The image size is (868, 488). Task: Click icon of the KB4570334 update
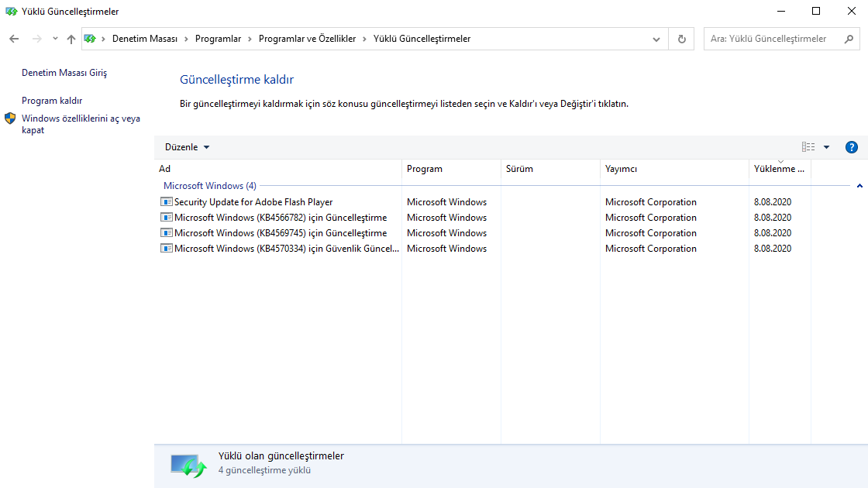tap(166, 249)
